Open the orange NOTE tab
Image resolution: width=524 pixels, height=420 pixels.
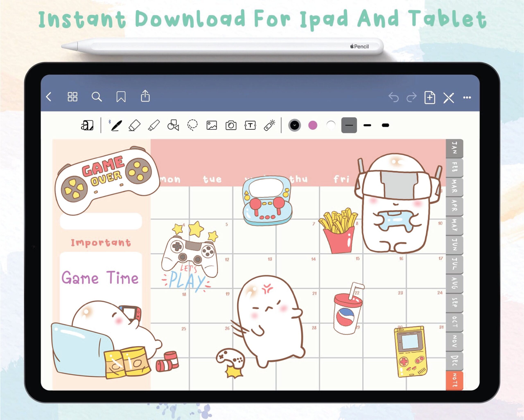(454, 381)
